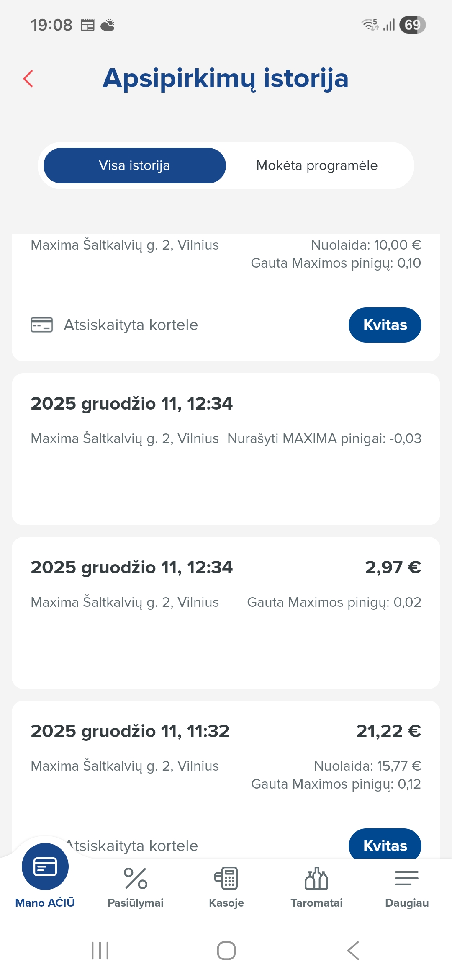Open the 2,97 € purchase entry

point(226,612)
